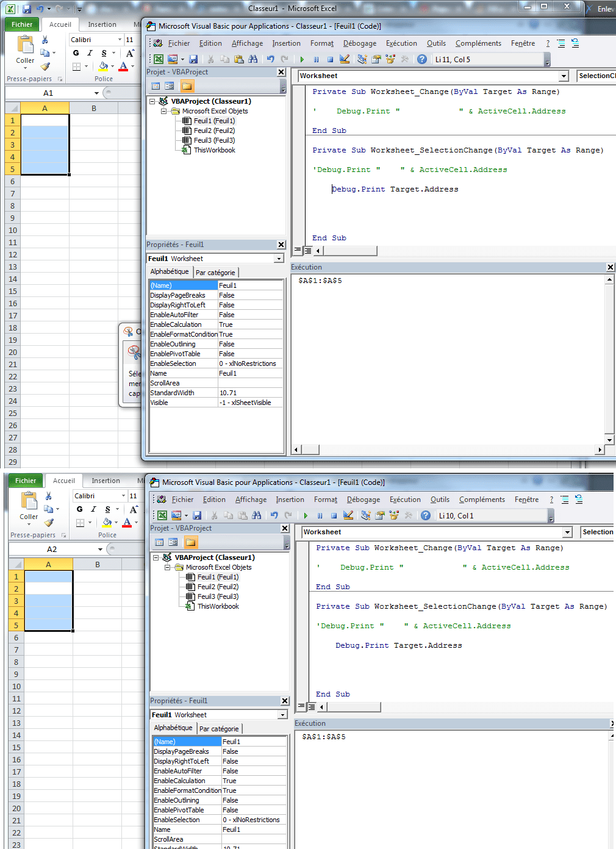Click the Find binoculars icon in the upper VBA toolbar

[x=252, y=59]
